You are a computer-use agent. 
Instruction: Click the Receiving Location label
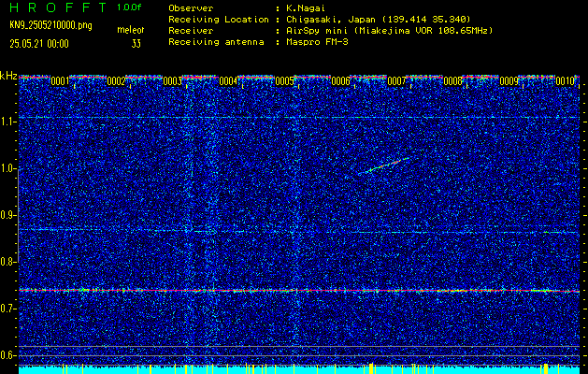pyautogui.click(x=219, y=20)
